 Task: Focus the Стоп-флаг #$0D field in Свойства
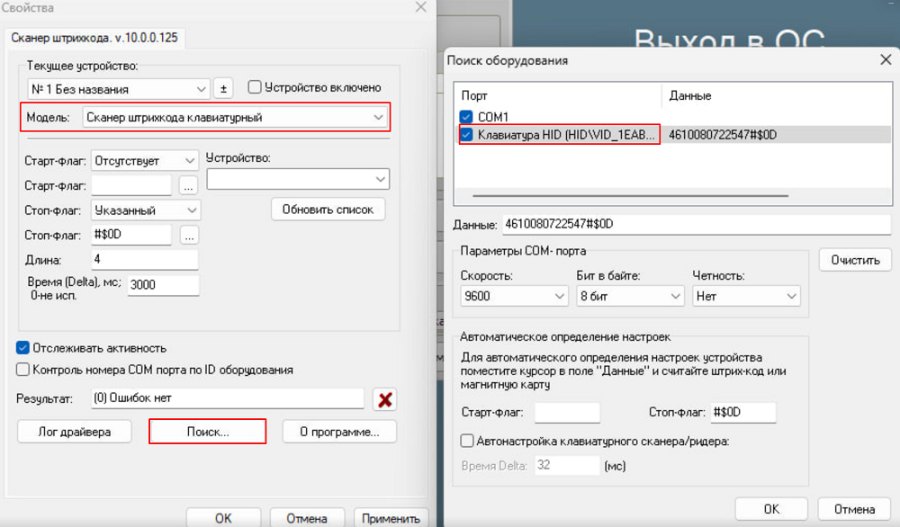point(131,234)
